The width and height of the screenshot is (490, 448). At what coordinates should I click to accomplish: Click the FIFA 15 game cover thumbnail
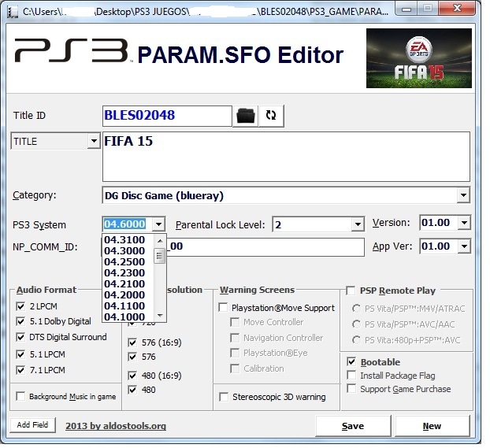(418, 59)
